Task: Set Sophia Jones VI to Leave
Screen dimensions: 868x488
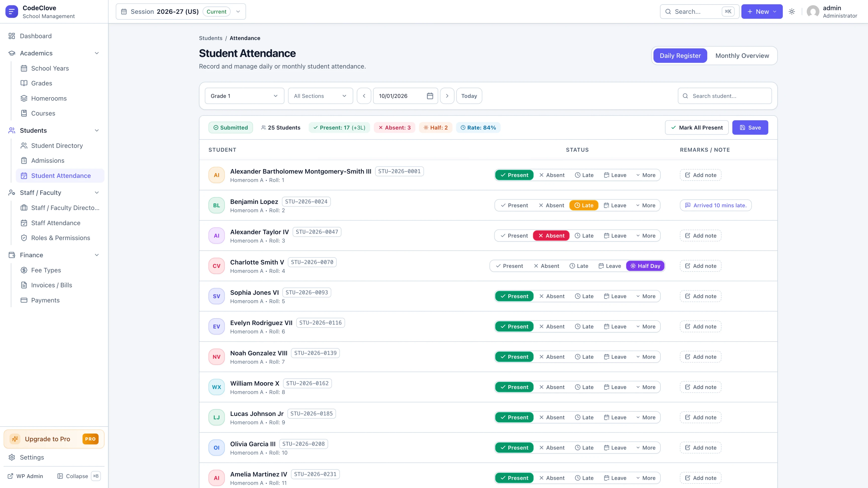Action: click(x=615, y=296)
